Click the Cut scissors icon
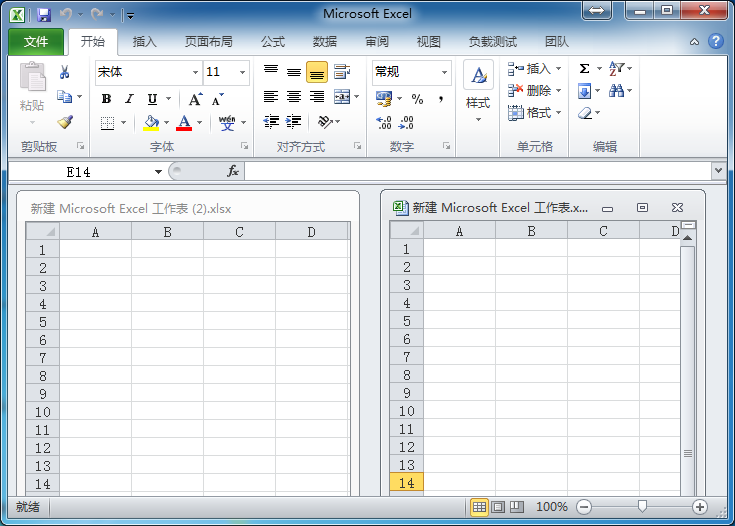 point(64,72)
